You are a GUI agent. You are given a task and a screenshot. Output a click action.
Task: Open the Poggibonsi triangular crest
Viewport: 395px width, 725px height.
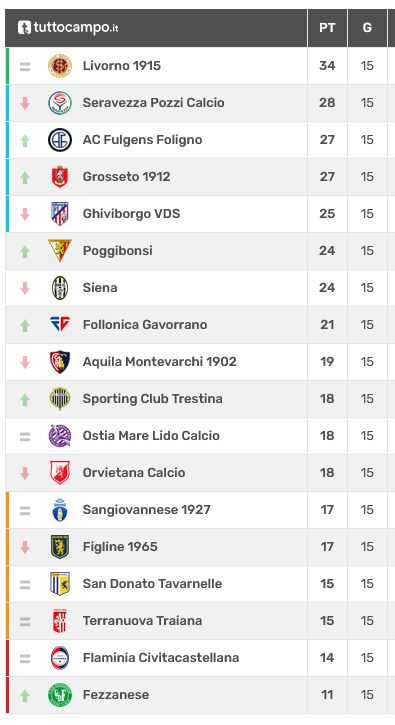click(x=60, y=251)
